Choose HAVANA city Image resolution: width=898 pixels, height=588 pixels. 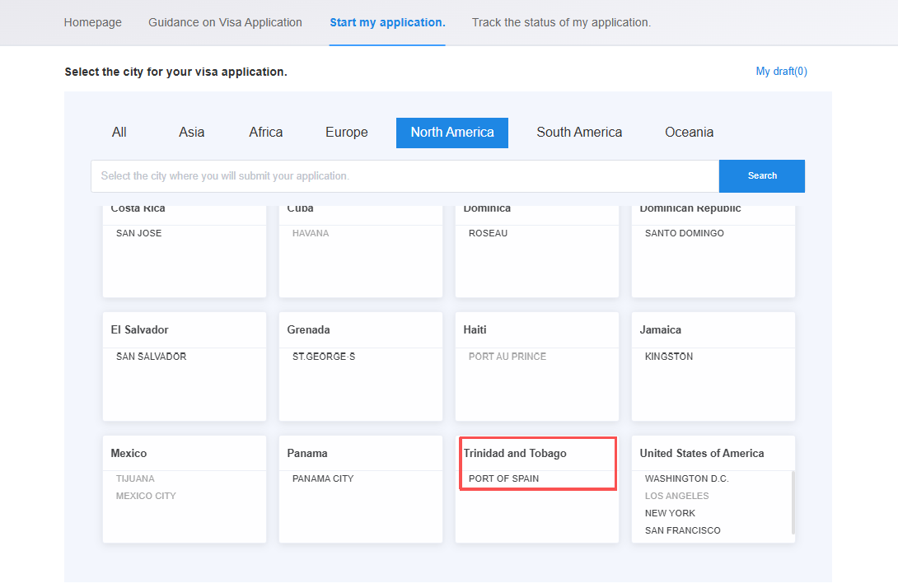(x=311, y=233)
